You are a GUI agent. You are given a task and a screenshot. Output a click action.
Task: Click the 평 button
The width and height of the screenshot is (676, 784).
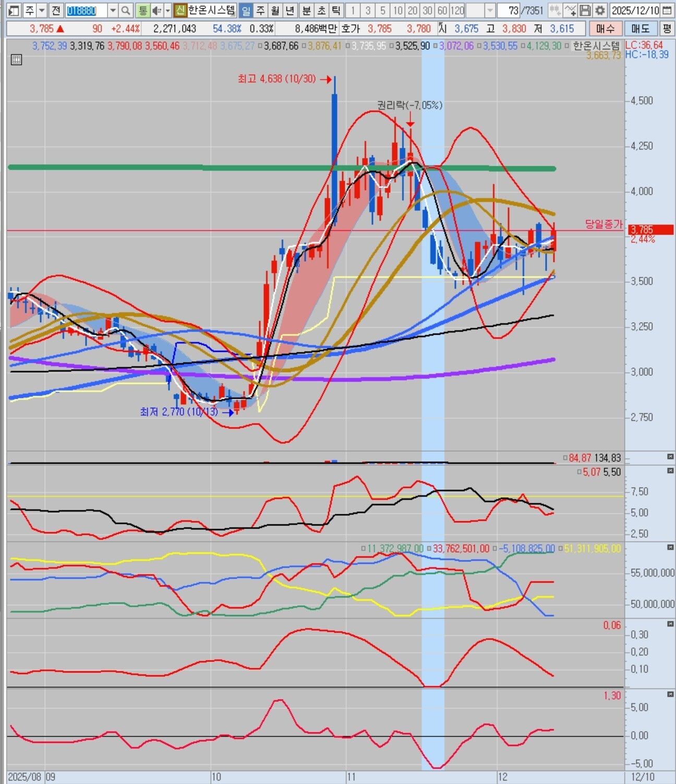(x=667, y=28)
